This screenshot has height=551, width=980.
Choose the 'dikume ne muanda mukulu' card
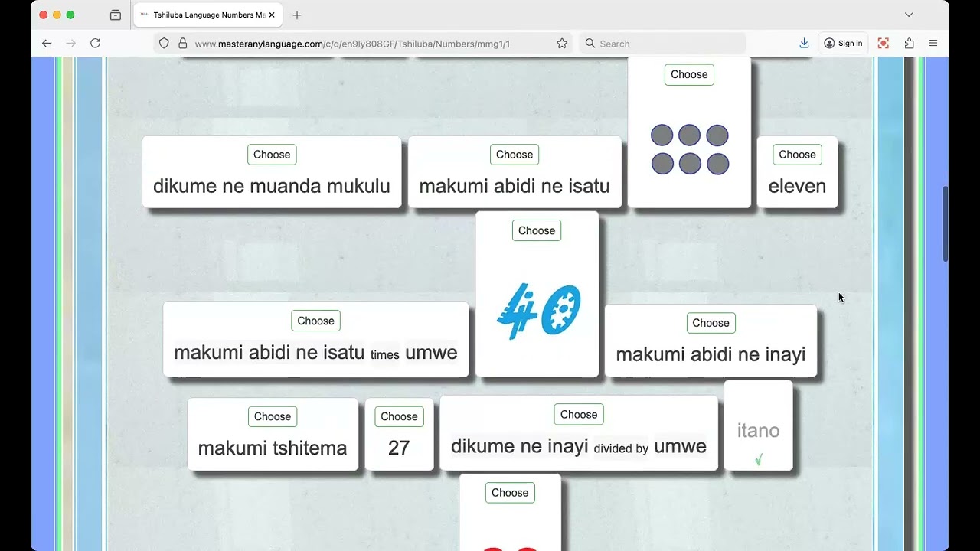[272, 155]
